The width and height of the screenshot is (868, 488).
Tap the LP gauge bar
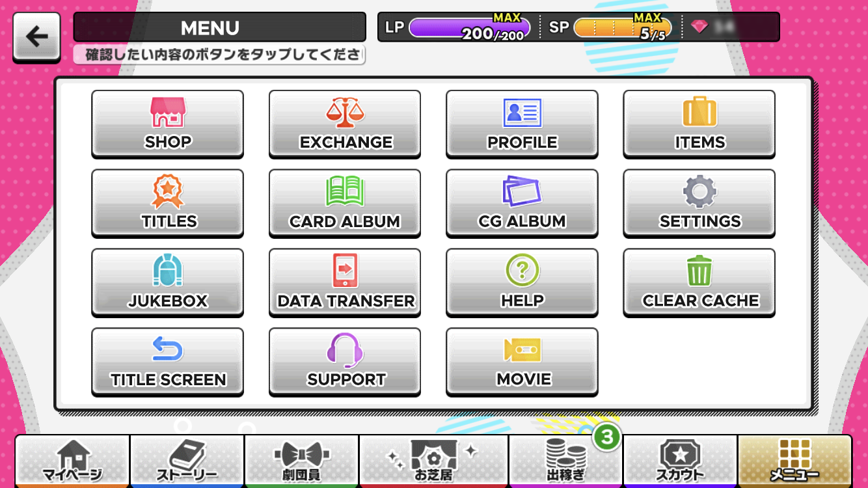click(469, 28)
